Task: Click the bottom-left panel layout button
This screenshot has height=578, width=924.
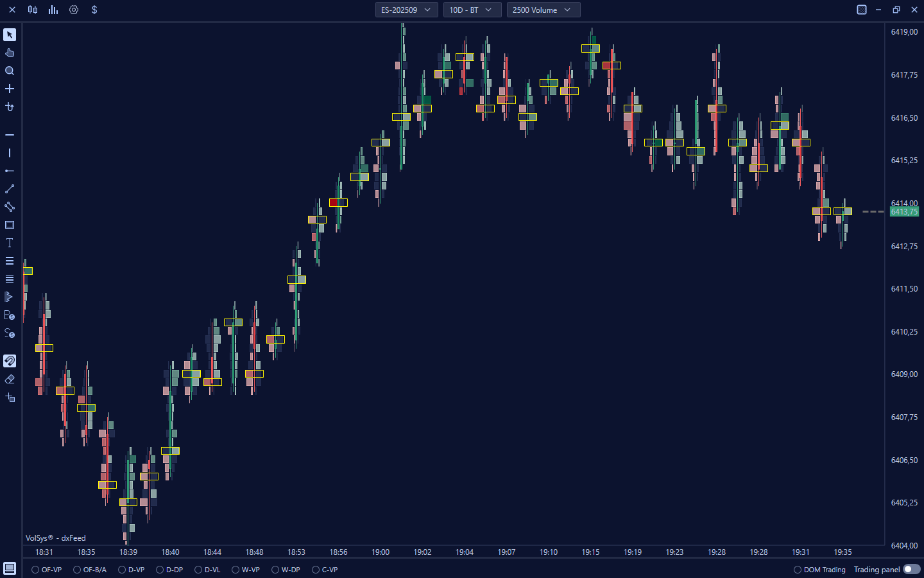Action: (x=10, y=568)
